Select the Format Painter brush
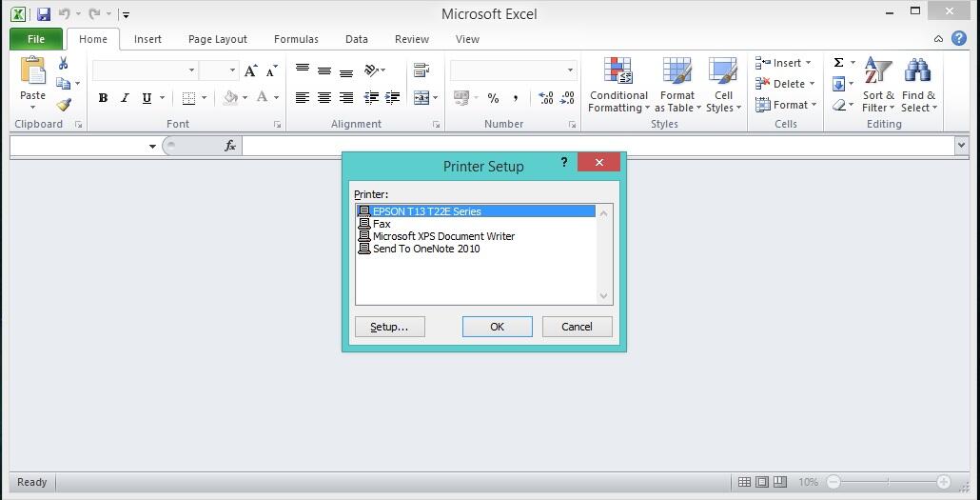Image resolution: width=980 pixels, height=500 pixels. 63,105
